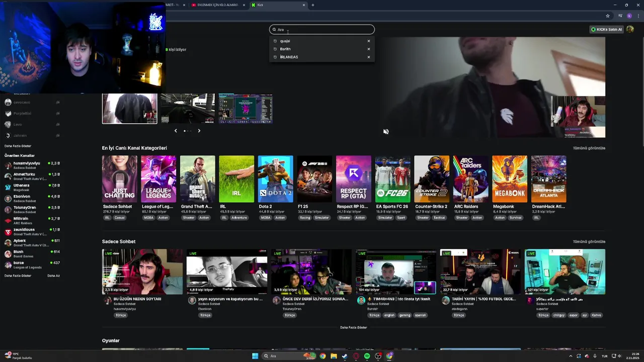Open Ayberk in recommended channels

(32, 243)
